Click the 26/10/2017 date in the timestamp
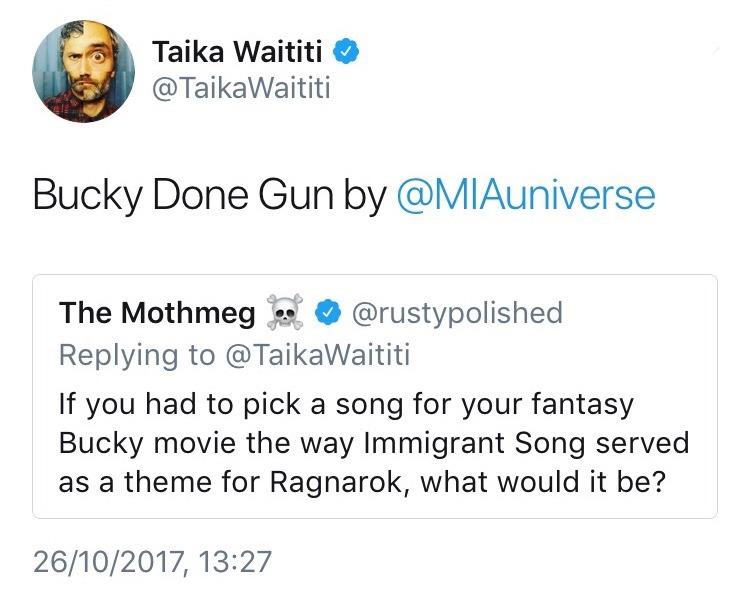Viewport: 750px width, 600px height. [x=110, y=561]
